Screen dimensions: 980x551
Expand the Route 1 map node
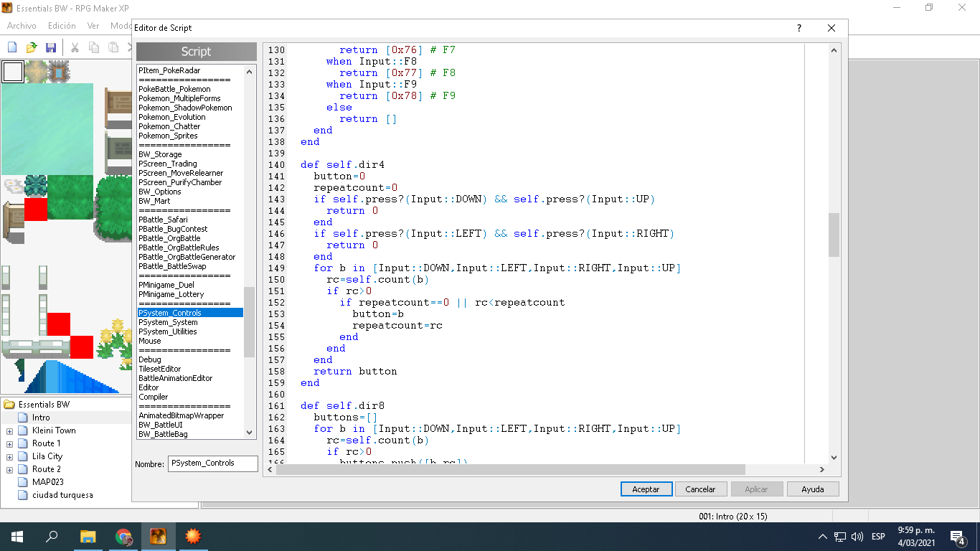tap(9, 444)
